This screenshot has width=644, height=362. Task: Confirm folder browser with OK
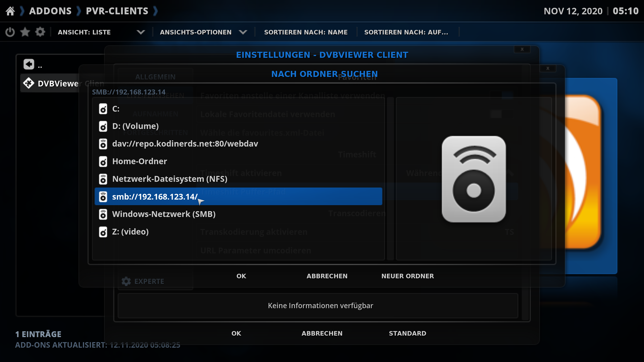tap(241, 276)
